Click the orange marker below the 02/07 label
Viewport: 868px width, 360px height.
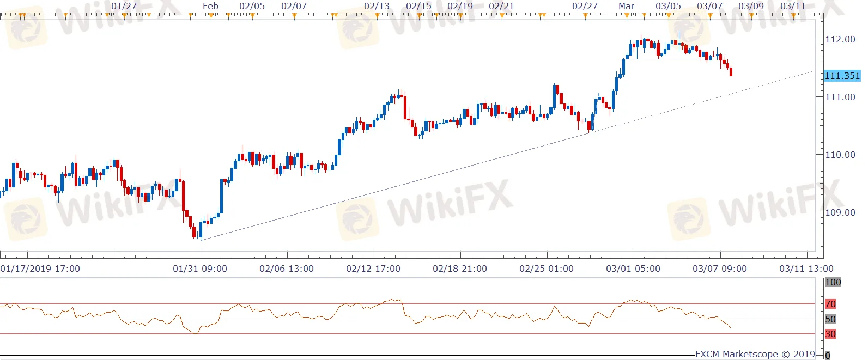pyautogui.click(x=294, y=16)
